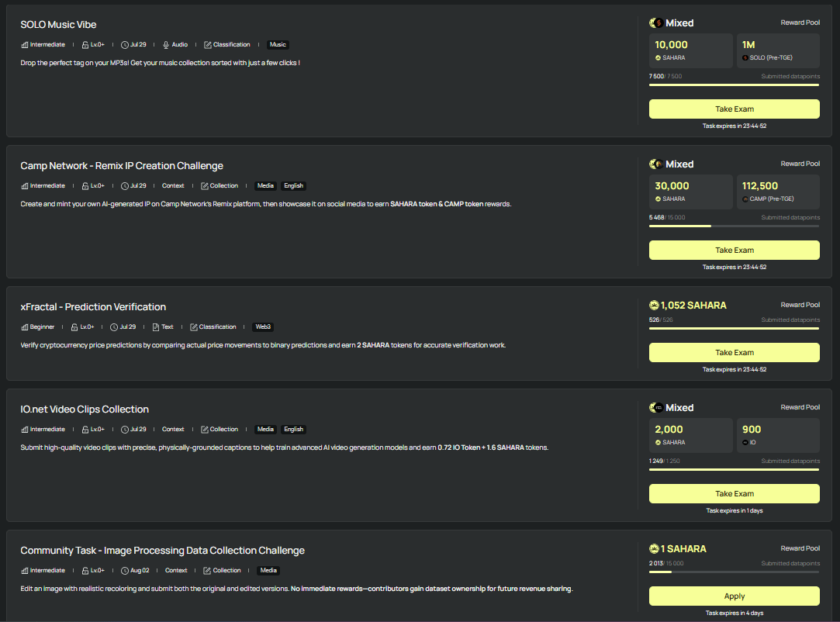This screenshot has width=840, height=622.
Task: Click the Beginner difficulty bars icon
Action: click(25, 327)
